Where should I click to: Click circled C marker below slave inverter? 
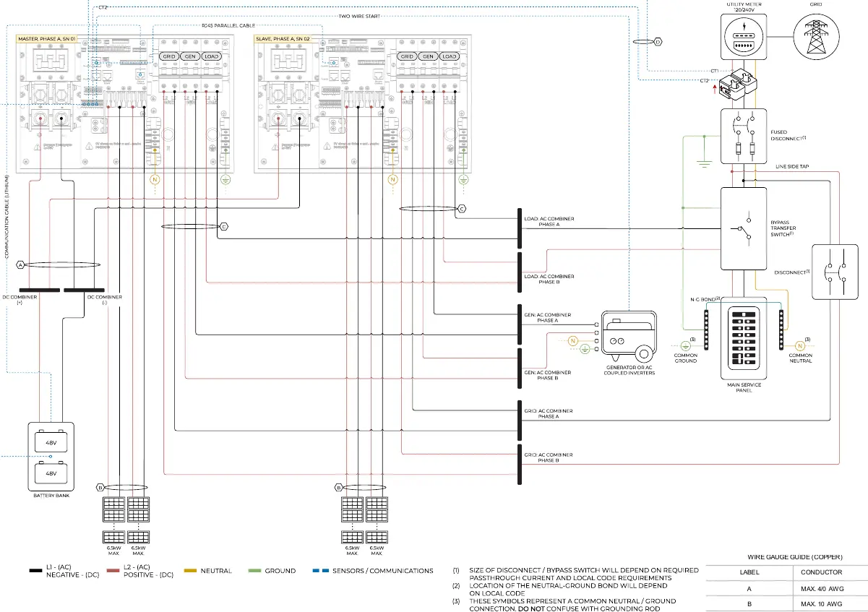[x=463, y=208]
